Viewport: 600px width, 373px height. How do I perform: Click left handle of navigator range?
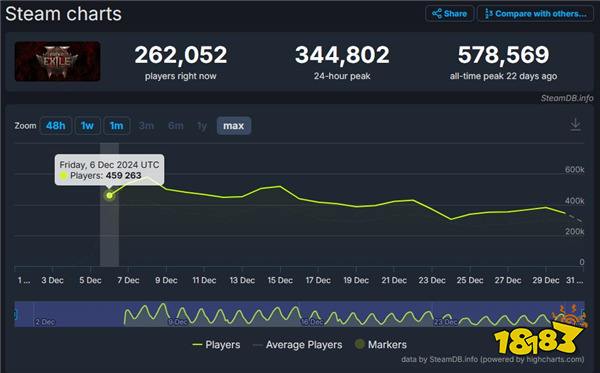(15, 314)
